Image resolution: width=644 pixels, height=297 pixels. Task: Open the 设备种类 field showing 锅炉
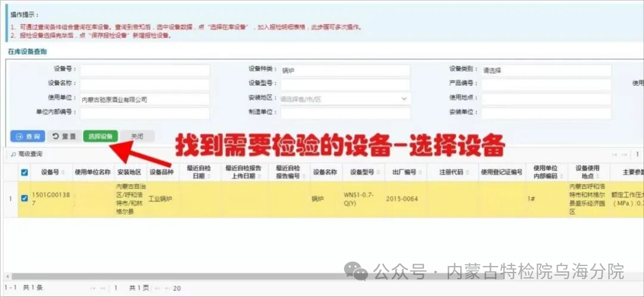(345, 70)
